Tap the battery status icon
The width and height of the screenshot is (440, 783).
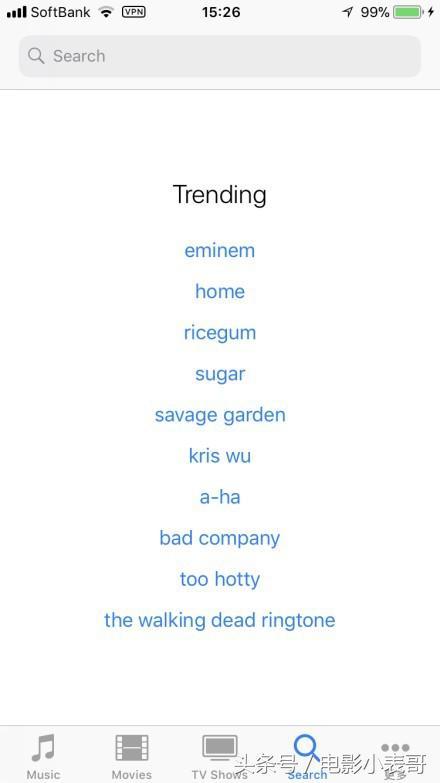coord(408,12)
